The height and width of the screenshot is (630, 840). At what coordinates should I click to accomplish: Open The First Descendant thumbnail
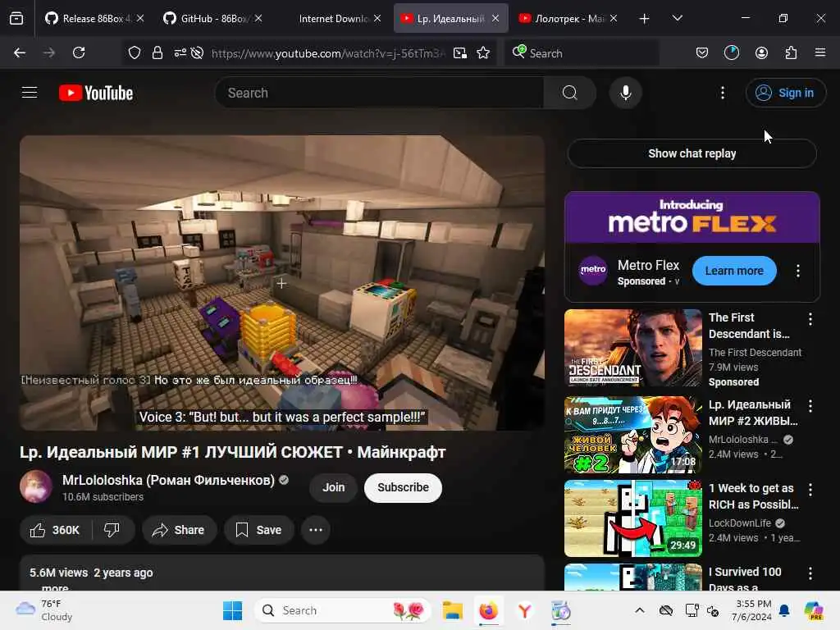632,348
